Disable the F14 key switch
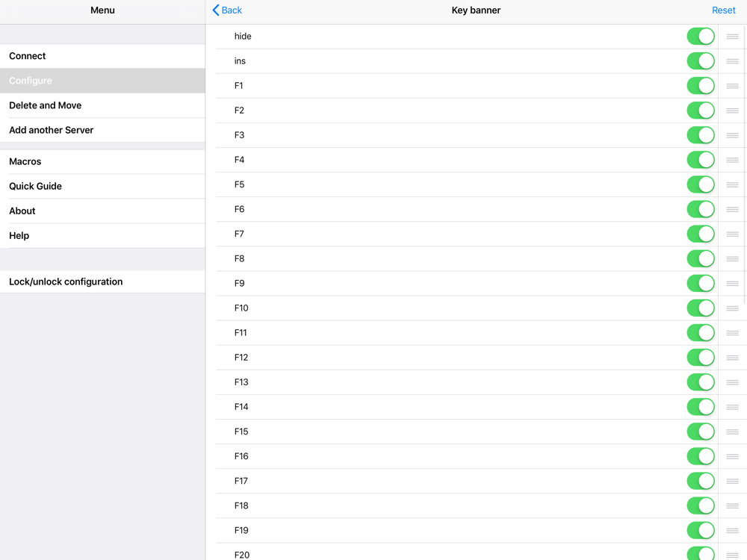Viewport: 747px width, 560px height. [701, 407]
